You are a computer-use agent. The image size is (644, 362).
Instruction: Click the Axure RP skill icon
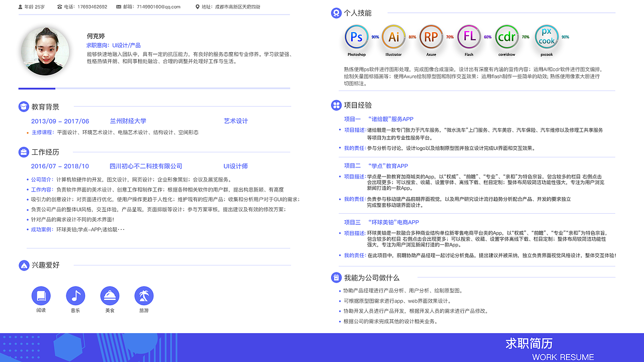pos(431,37)
